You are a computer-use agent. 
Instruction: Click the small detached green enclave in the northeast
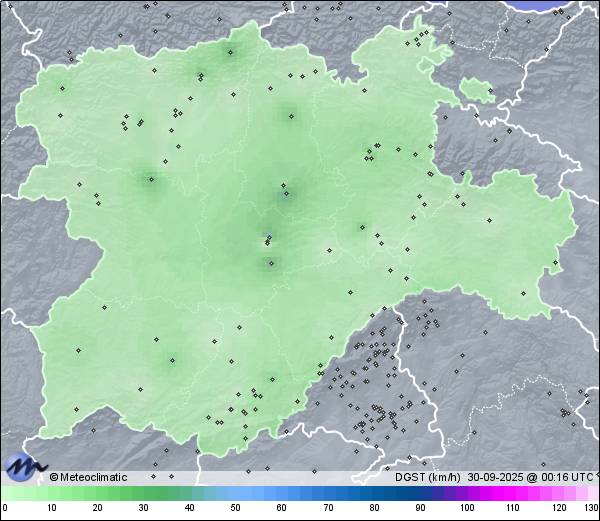pyautogui.click(x=477, y=90)
